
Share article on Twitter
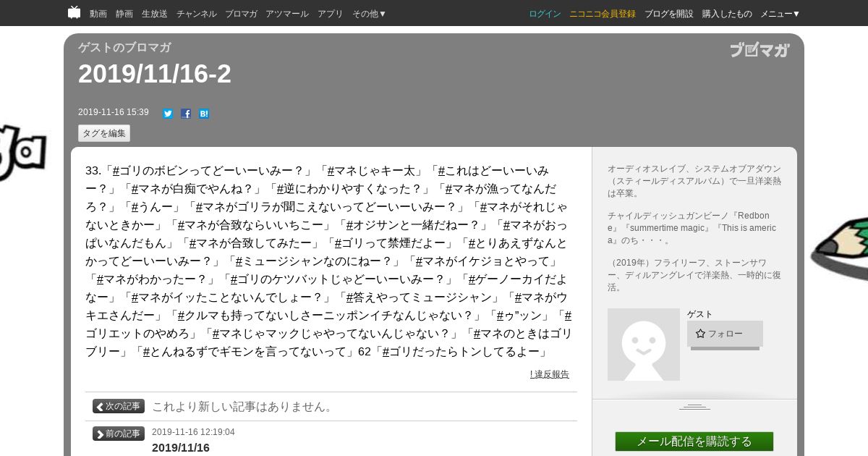(x=168, y=114)
